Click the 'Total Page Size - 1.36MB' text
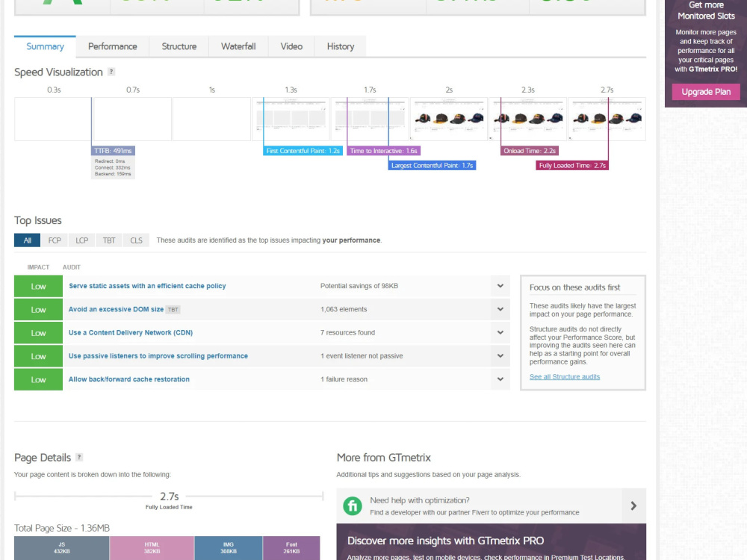The height and width of the screenshot is (560, 747). [62, 528]
